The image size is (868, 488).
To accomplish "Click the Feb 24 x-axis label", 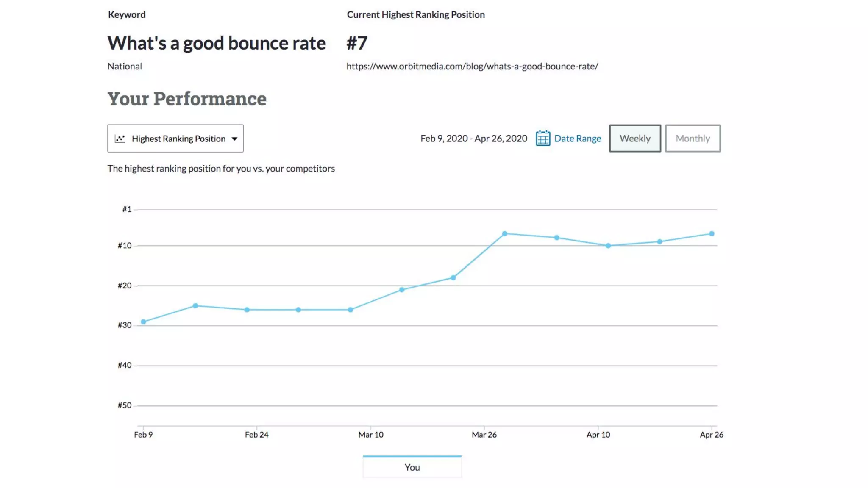I will coord(256,435).
